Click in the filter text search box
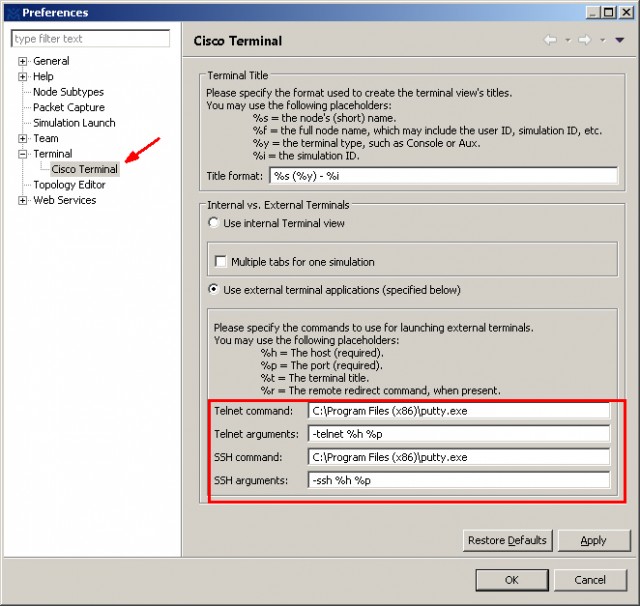The width and height of the screenshot is (640, 606). click(x=90, y=39)
